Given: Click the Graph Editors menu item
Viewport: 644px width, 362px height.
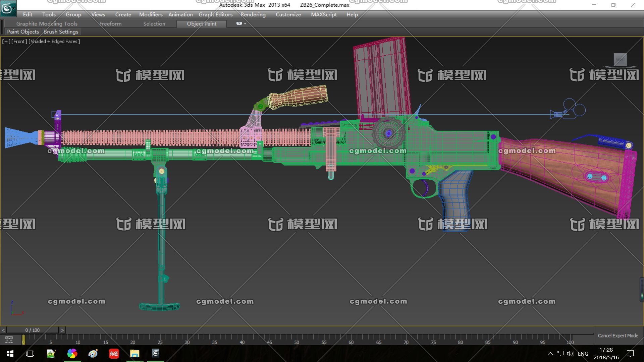Looking at the screenshot, I should coord(215,15).
